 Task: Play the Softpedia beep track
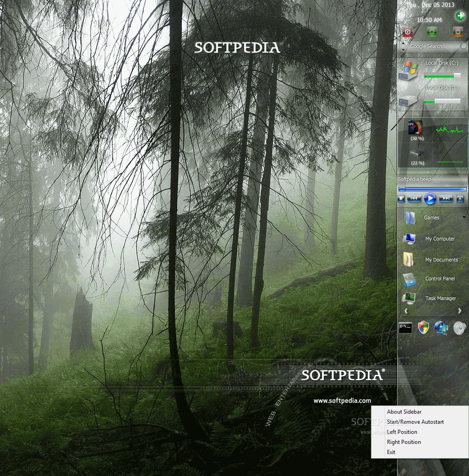tap(430, 199)
